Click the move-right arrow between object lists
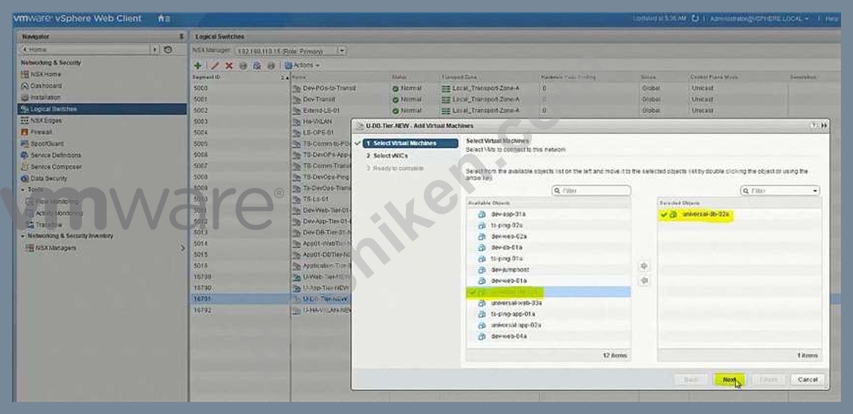 tap(644, 267)
